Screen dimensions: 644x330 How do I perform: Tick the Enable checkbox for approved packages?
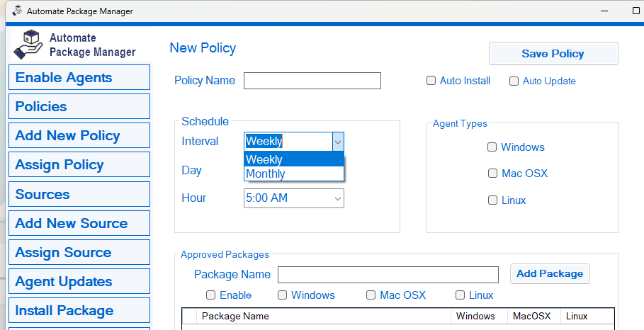211,295
